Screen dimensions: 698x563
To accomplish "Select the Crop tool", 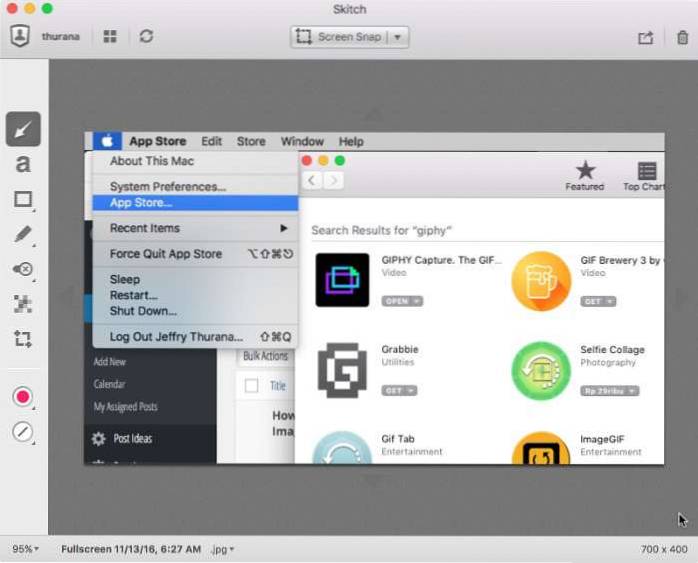I will tap(23, 339).
